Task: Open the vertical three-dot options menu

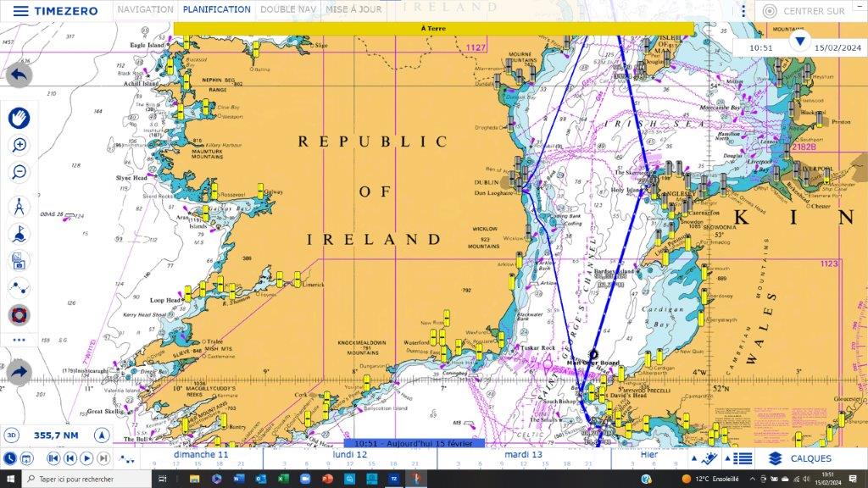Action: [x=743, y=10]
